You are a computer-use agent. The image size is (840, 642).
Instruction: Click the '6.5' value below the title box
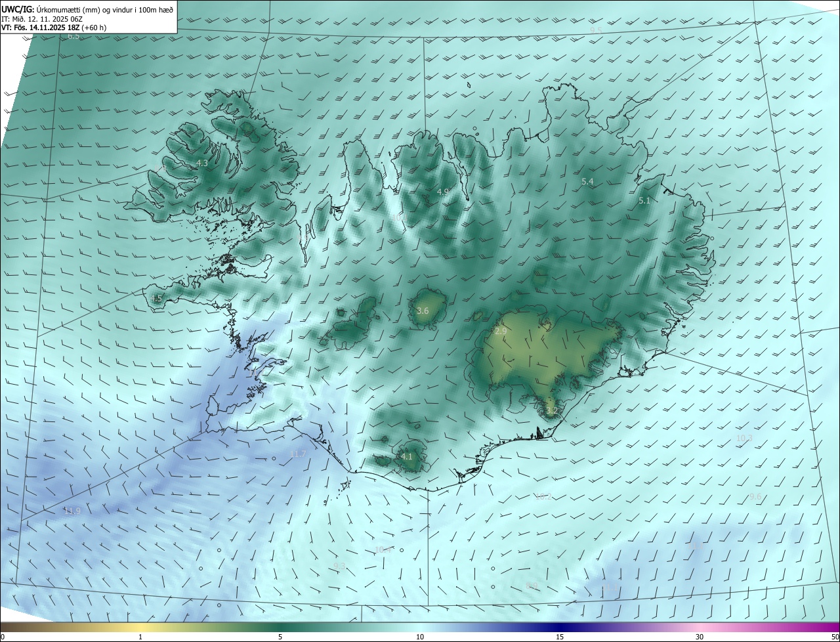click(x=73, y=36)
